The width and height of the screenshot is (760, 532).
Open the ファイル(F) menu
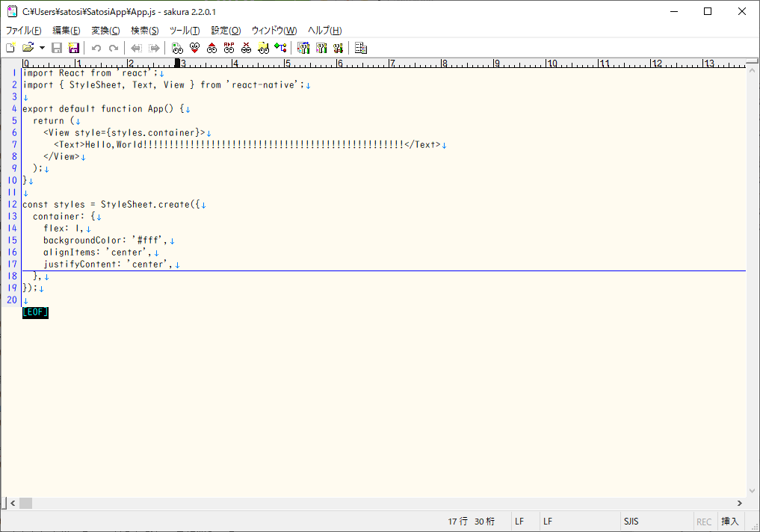click(x=23, y=31)
